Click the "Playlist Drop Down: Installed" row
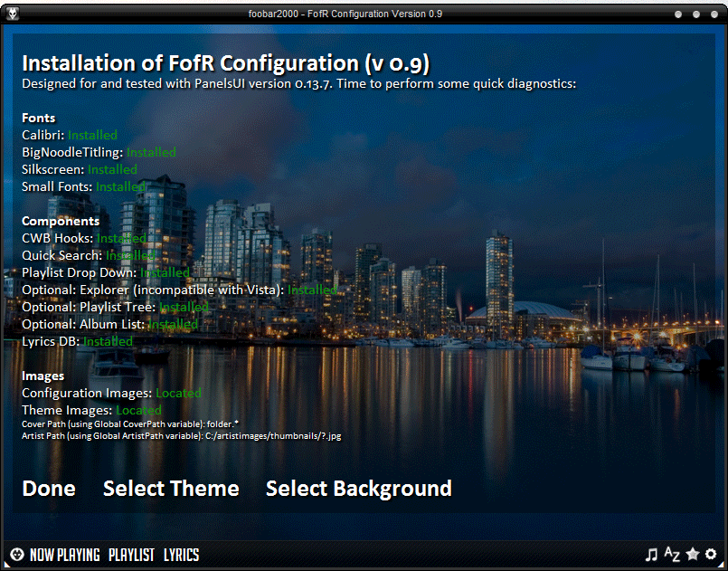 (106, 272)
